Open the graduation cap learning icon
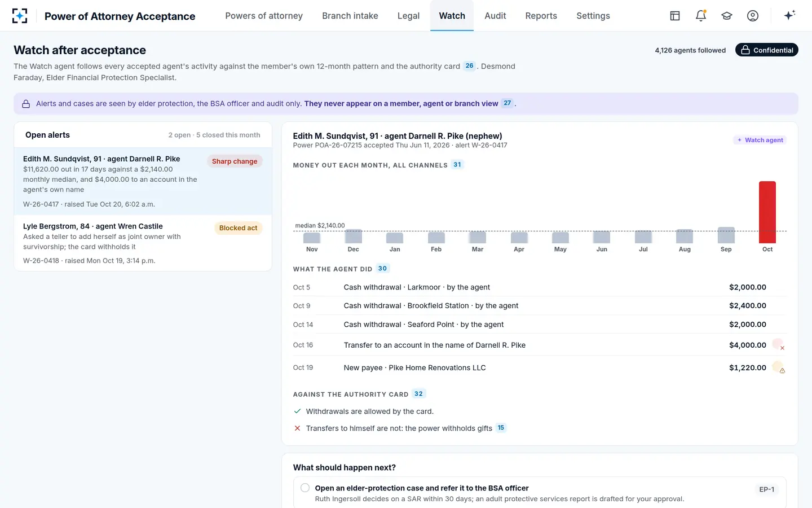 (x=727, y=16)
